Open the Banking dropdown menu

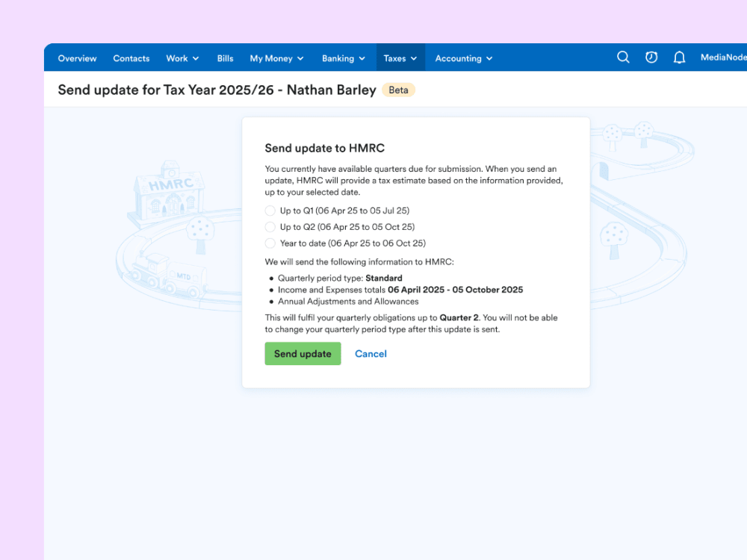344,58
